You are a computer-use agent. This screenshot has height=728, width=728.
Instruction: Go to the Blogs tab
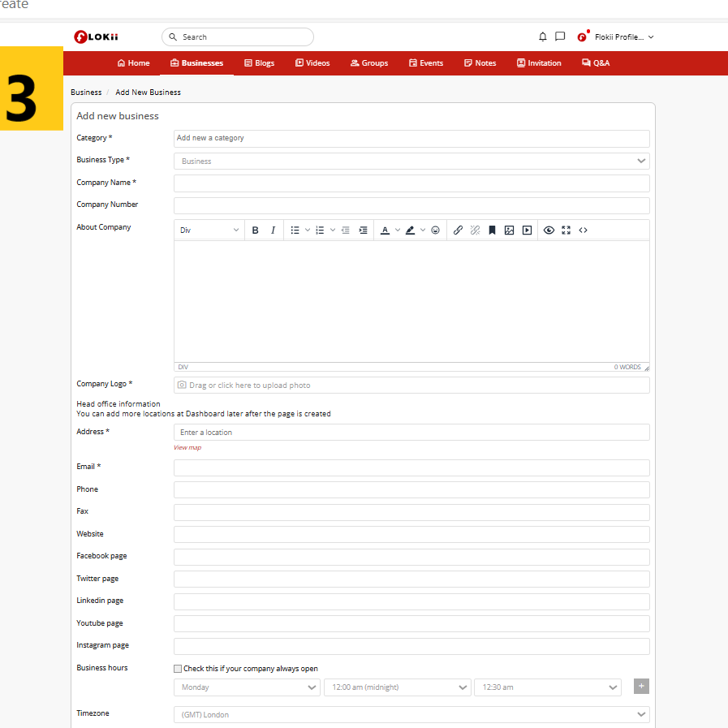[x=260, y=63]
